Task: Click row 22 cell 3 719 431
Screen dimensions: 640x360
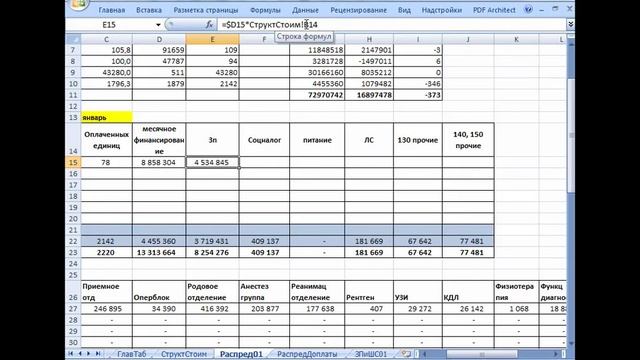Action: (x=212, y=241)
